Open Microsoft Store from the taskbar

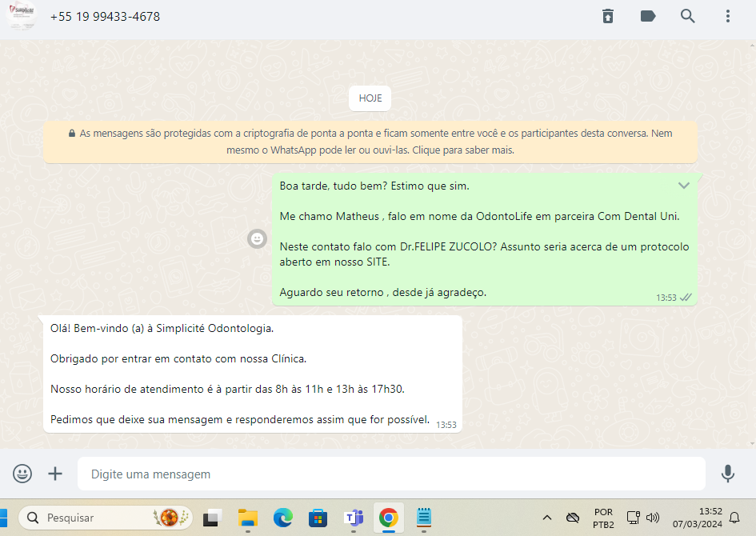point(318,518)
